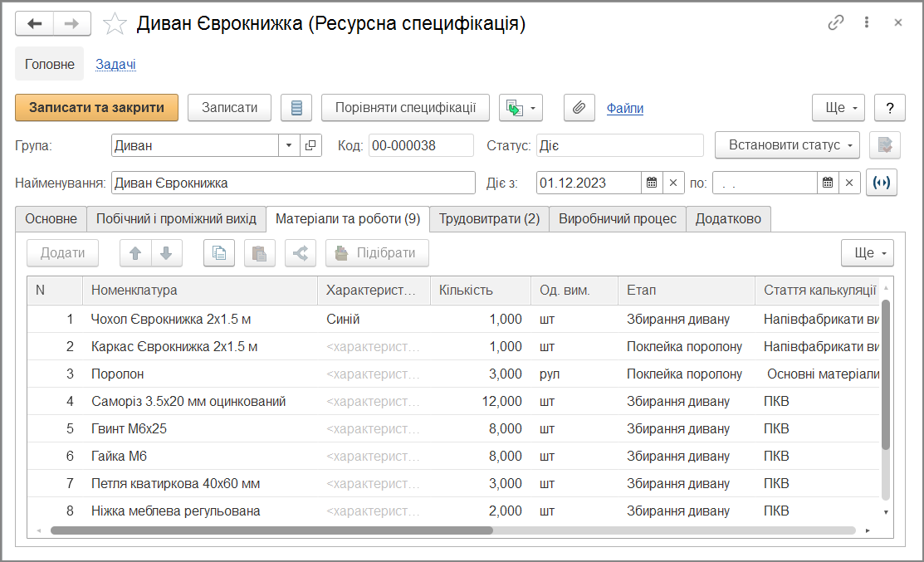The height and width of the screenshot is (562, 924).
Task: Click into the Найменування text field
Action: click(292, 183)
